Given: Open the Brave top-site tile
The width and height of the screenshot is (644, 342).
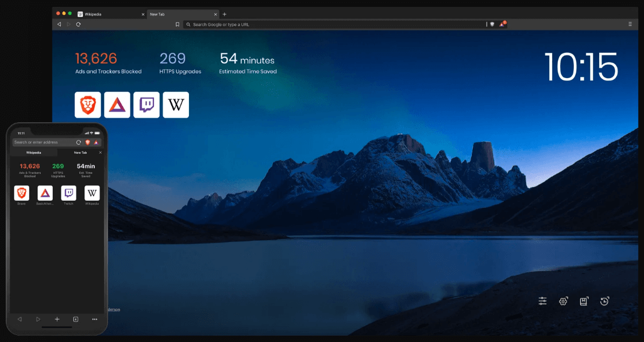Looking at the screenshot, I should pos(88,104).
